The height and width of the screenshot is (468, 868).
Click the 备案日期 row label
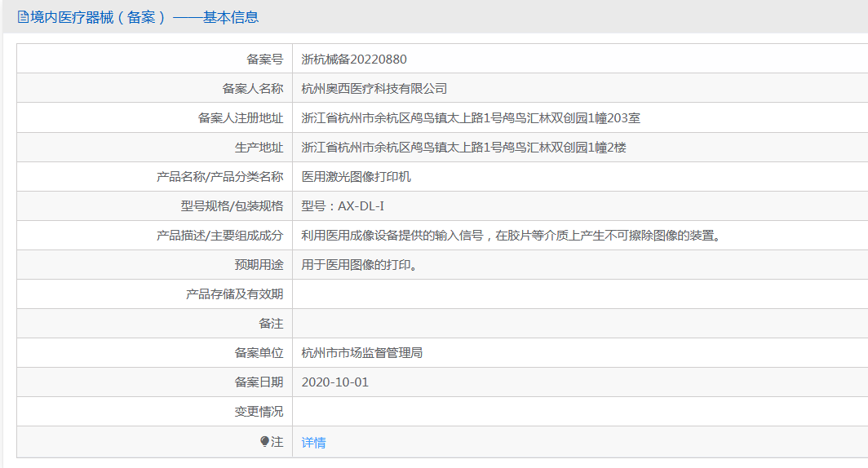point(259,382)
